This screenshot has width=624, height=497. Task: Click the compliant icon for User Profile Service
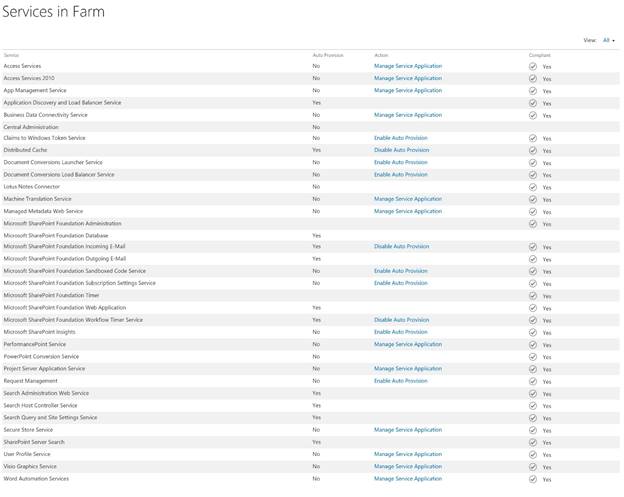click(x=533, y=454)
